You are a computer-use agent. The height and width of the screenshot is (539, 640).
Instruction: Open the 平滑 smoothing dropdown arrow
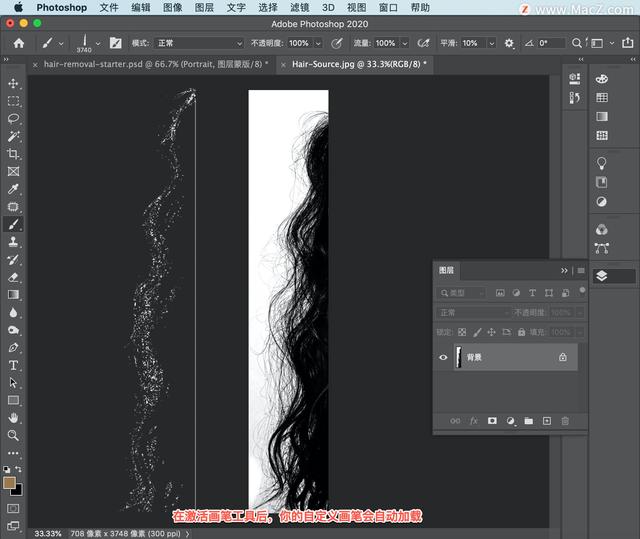click(492, 43)
